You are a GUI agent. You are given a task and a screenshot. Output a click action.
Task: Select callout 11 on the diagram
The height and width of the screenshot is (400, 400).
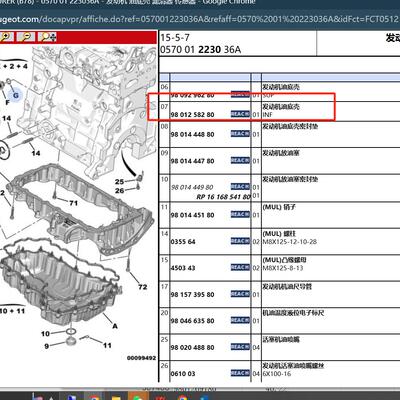(x=107, y=346)
